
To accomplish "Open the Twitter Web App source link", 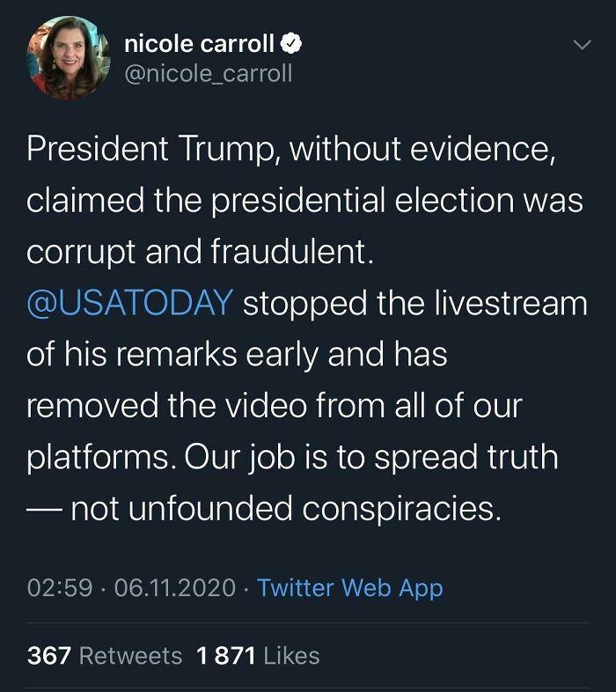I will (x=349, y=587).
